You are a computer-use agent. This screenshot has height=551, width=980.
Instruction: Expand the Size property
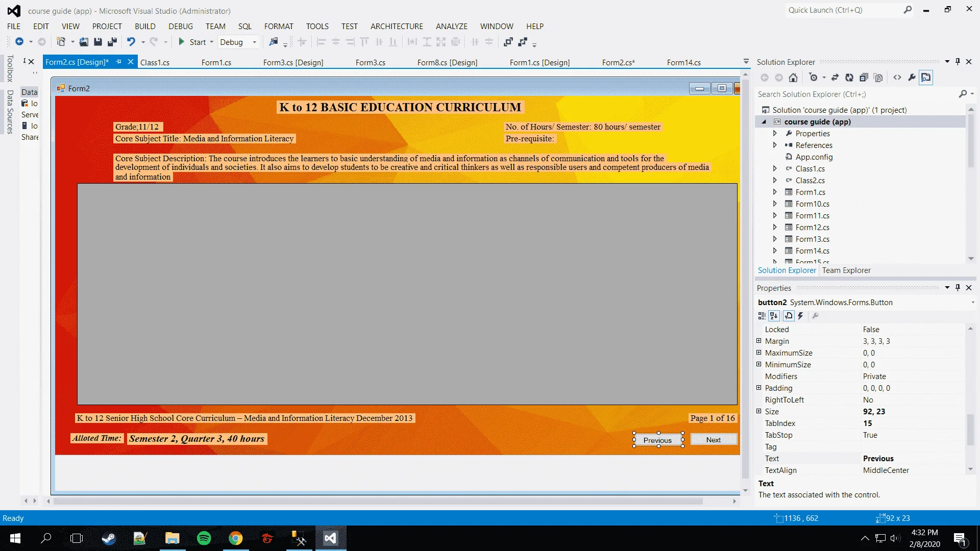759,411
